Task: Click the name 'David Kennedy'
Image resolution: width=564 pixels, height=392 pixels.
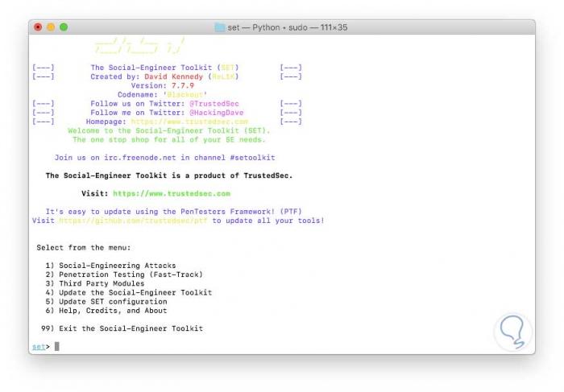Action: (174, 77)
